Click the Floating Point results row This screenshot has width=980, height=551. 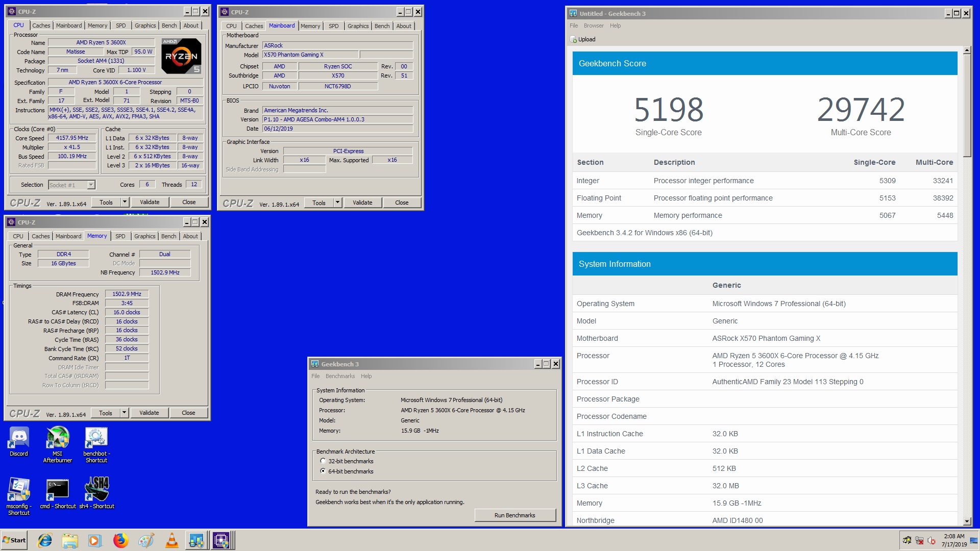coord(765,198)
